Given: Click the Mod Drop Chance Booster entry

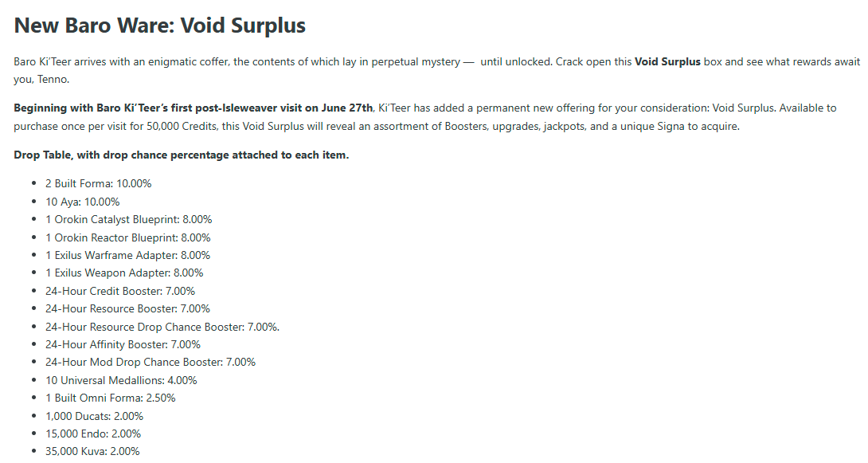Looking at the screenshot, I should tap(151, 363).
